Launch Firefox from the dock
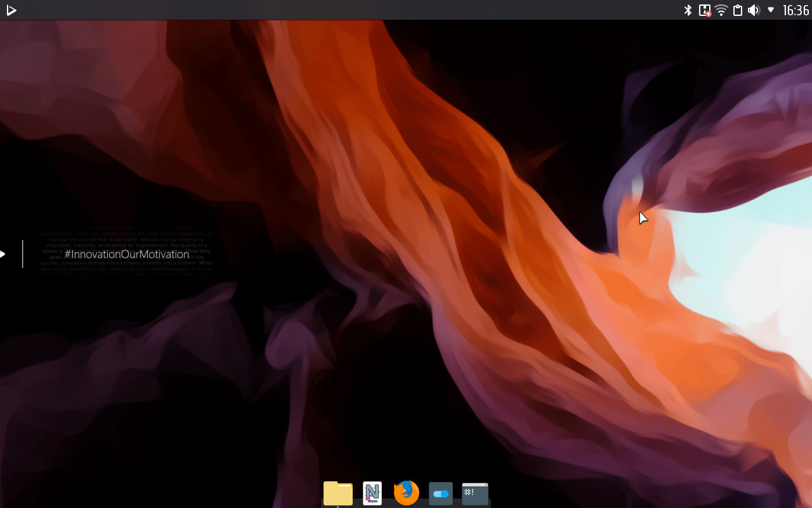This screenshot has width=812, height=508. tap(407, 493)
